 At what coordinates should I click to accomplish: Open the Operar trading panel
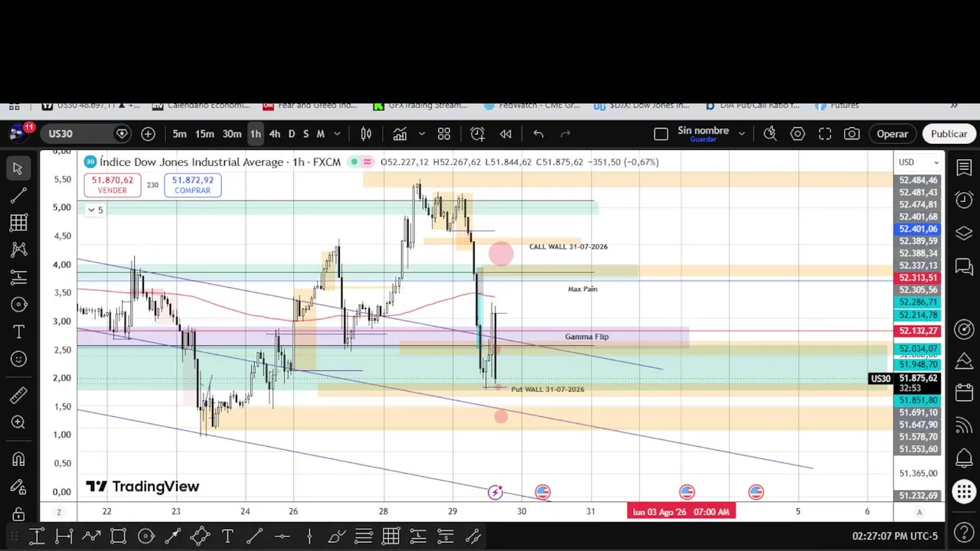(892, 134)
